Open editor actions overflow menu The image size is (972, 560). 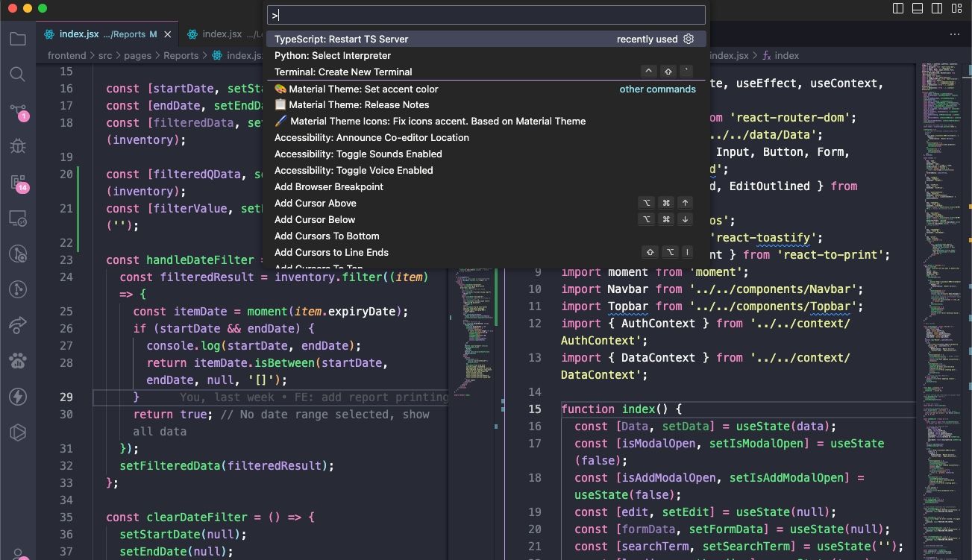[x=955, y=34]
